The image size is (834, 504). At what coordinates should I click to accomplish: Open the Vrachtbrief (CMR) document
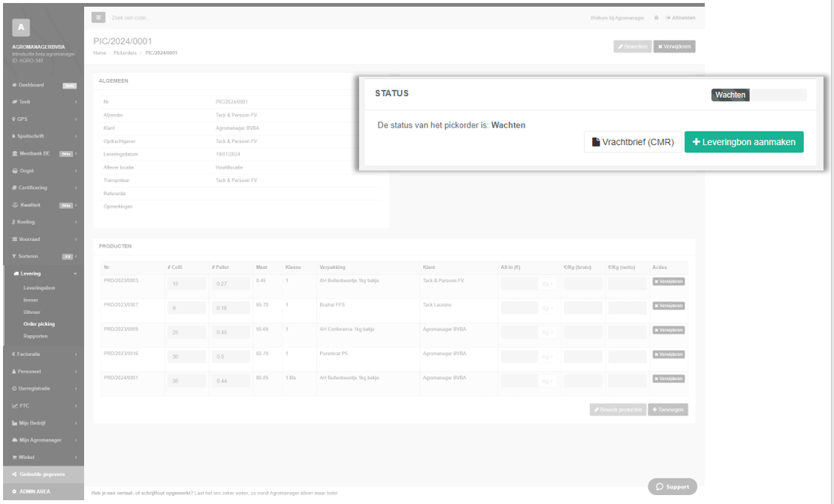pyautogui.click(x=633, y=141)
